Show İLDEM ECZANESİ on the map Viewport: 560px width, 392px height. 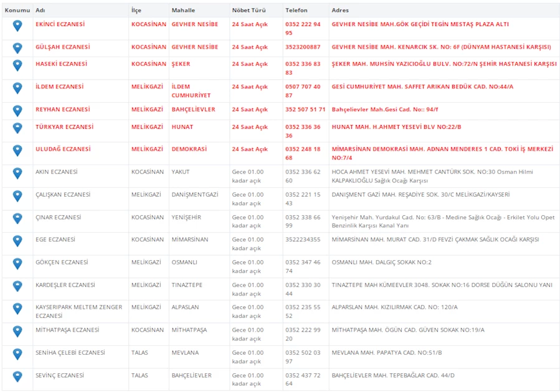click(x=17, y=88)
